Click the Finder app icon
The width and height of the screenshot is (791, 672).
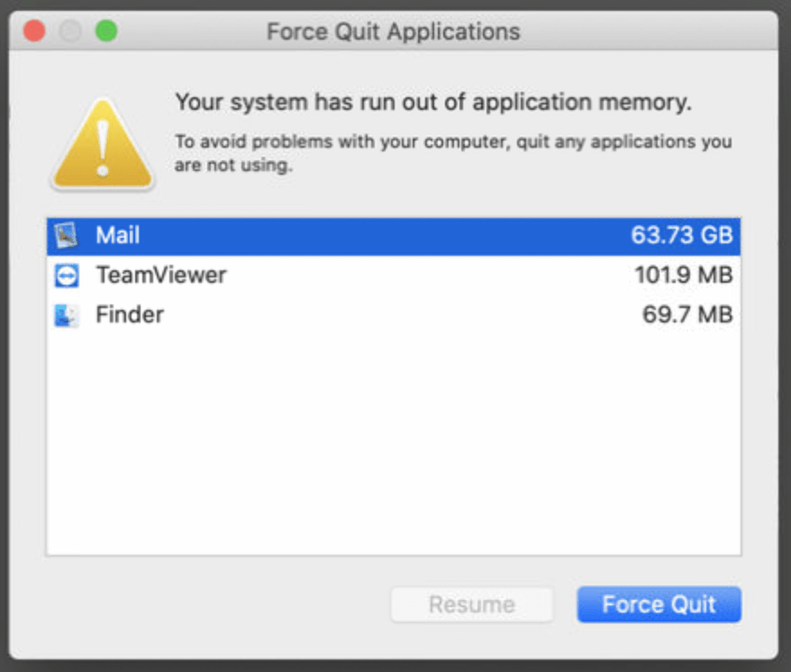tap(67, 315)
